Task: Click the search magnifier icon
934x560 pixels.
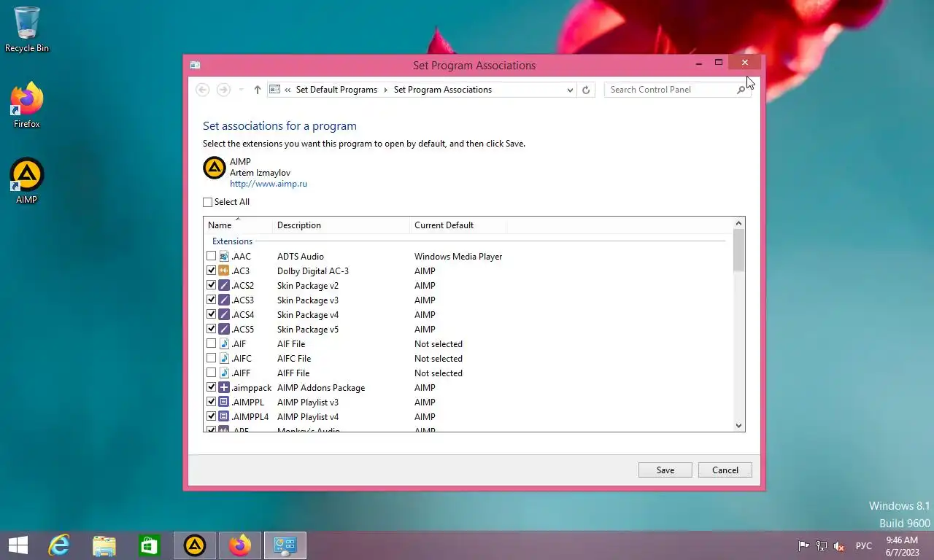Action: point(741,90)
